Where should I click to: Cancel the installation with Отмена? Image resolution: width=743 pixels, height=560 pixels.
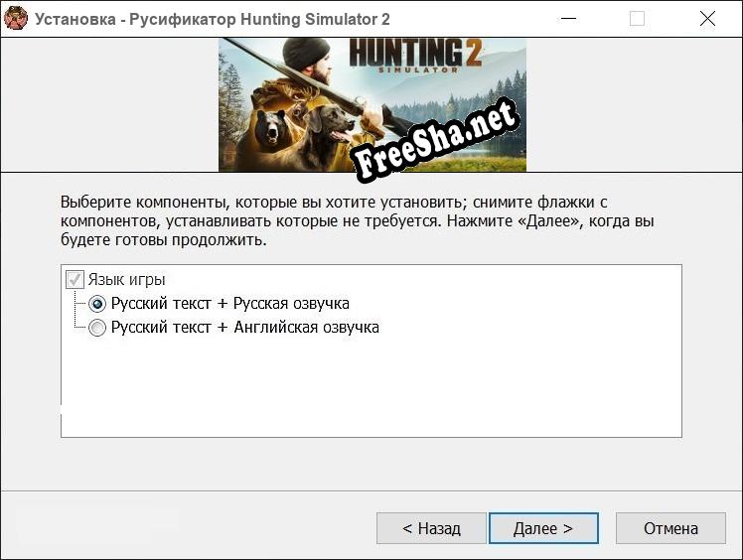(670, 528)
